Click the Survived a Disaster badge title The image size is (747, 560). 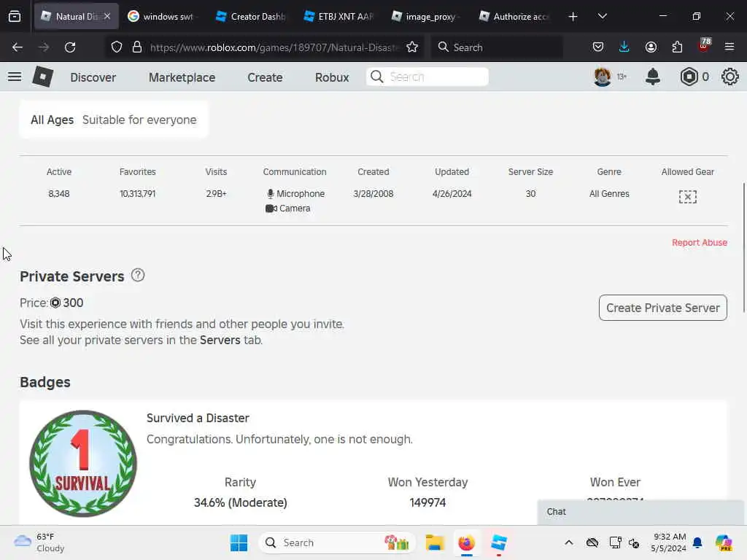198,418
